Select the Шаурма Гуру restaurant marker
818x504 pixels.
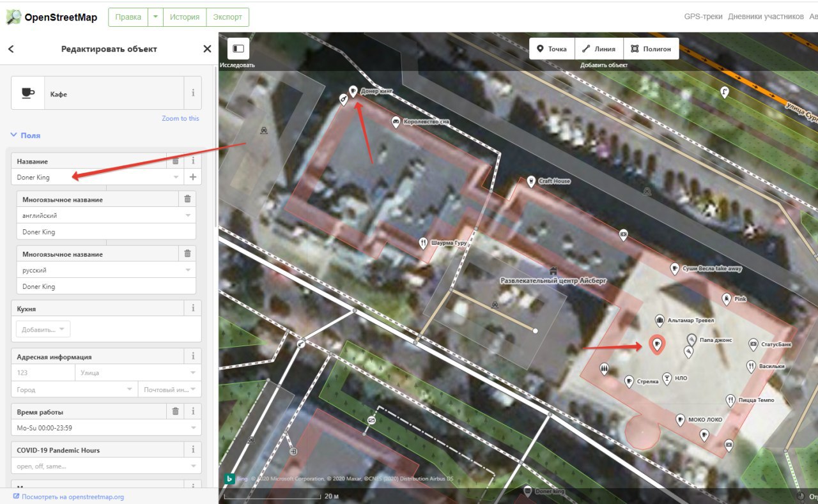click(423, 243)
